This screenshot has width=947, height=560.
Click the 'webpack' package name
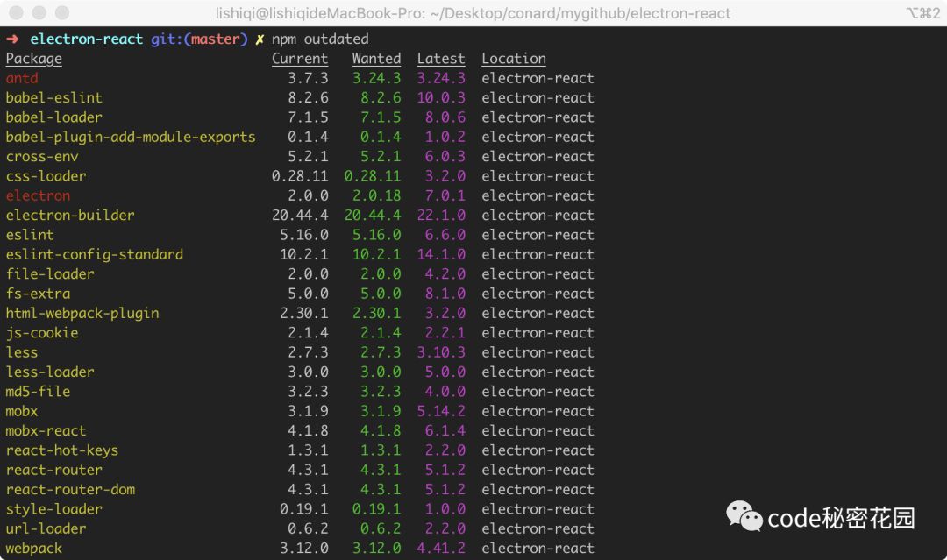click(x=34, y=549)
